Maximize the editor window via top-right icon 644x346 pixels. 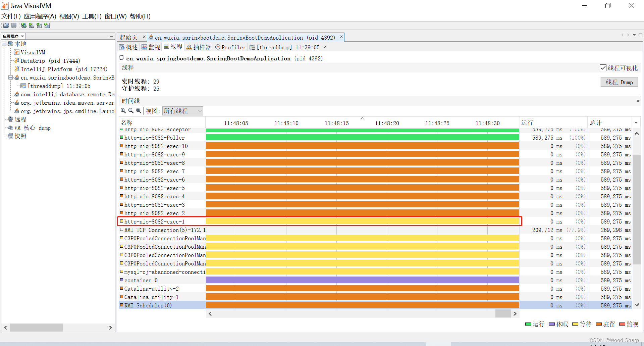pos(640,35)
